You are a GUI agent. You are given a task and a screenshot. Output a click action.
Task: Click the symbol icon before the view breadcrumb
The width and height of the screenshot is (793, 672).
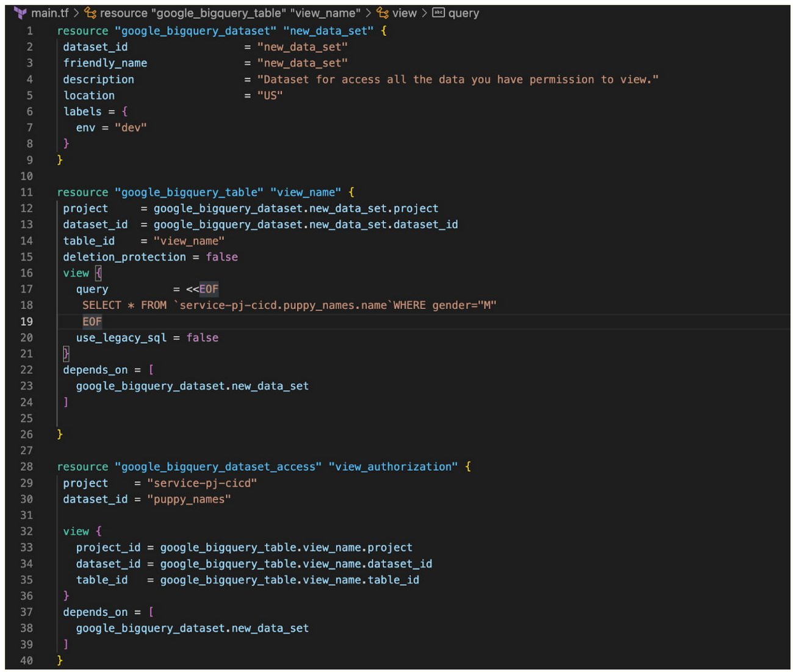(382, 13)
